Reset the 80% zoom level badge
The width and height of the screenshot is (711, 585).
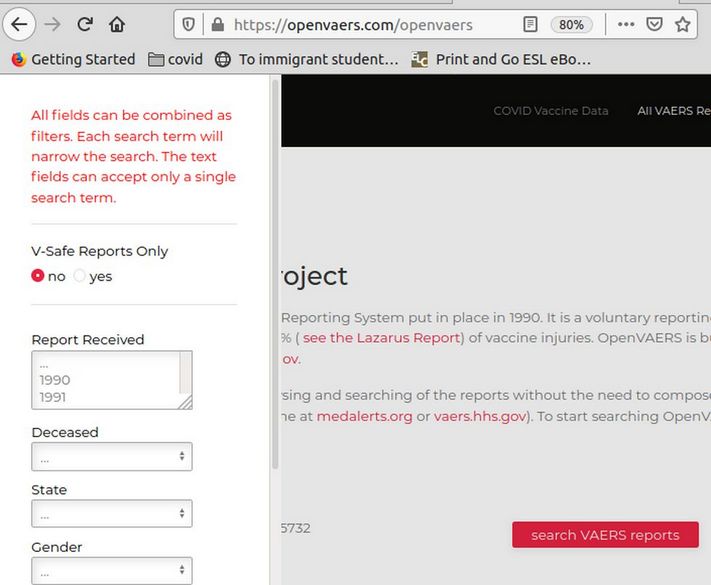click(x=571, y=24)
